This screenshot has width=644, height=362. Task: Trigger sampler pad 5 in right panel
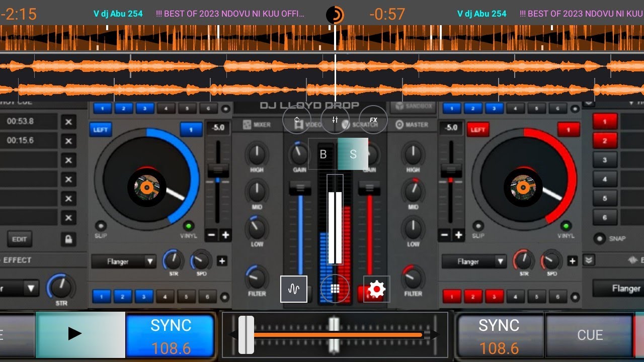pyautogui.click(x=604, y=198)
